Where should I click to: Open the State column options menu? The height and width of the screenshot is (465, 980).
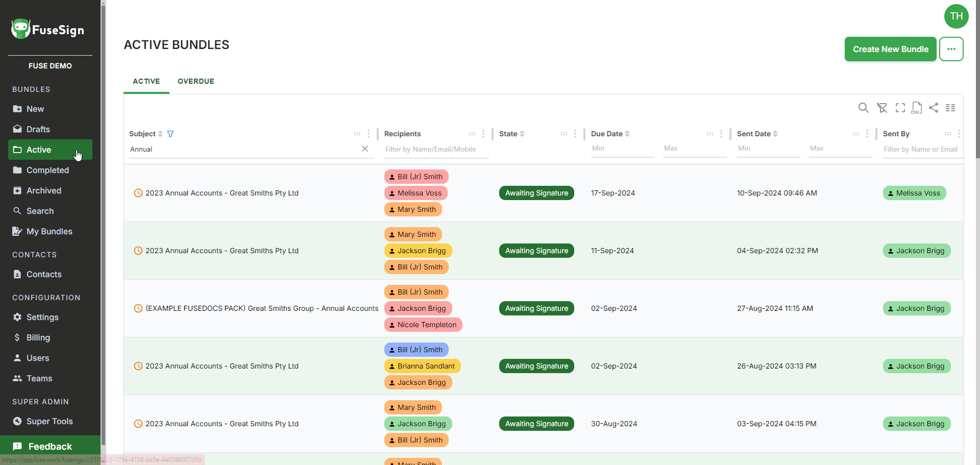(575, 134)
